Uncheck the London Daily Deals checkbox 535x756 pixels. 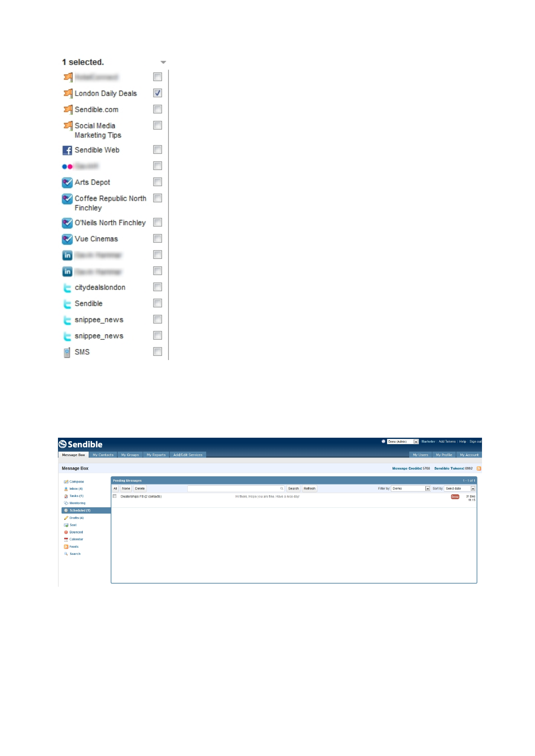click(x=158, y=93)
